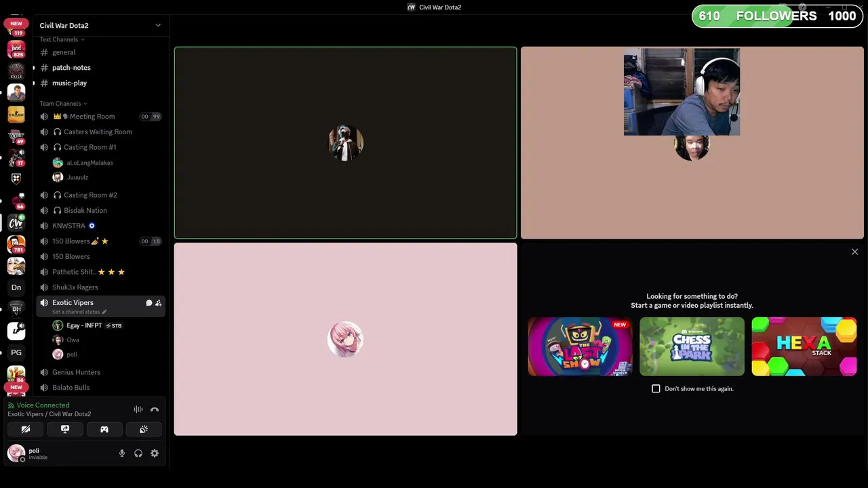Open server icon with 825 badge
This screenshot has width=868, height=488.
pos(16,49)
